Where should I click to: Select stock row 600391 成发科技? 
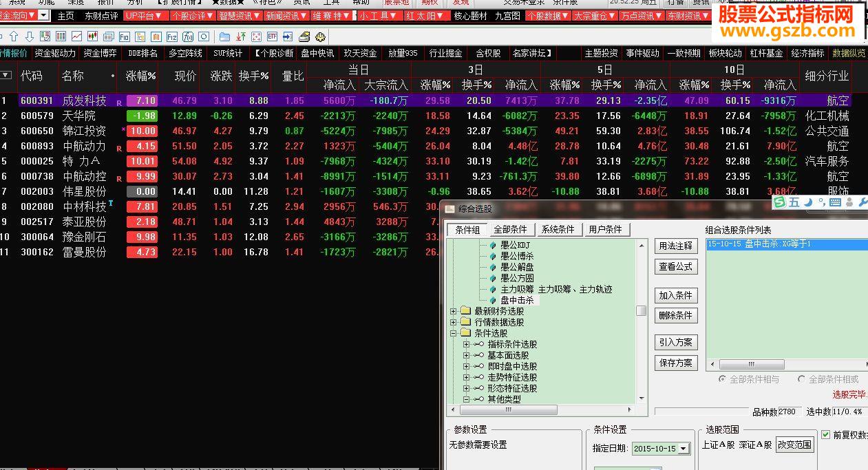pos(425,100)
